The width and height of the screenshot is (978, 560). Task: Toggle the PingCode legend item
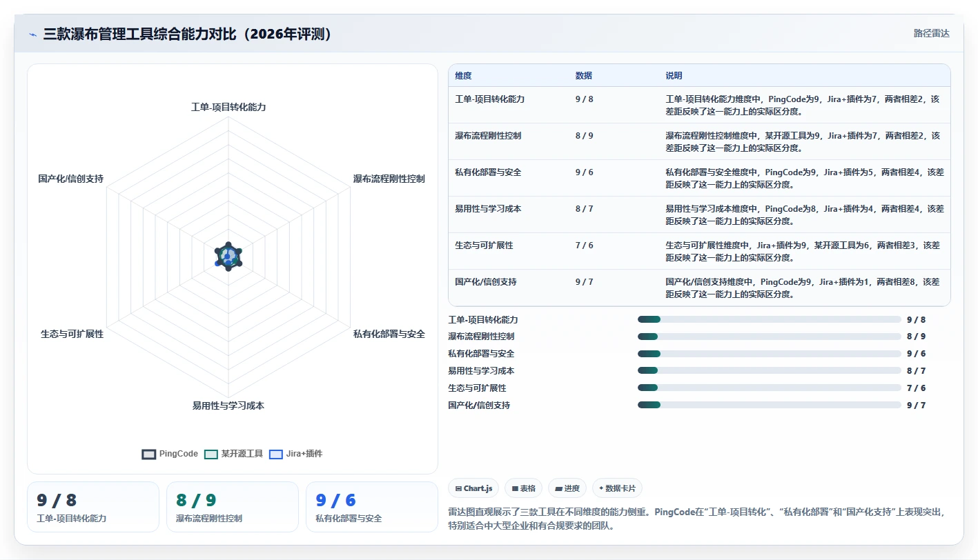170,454
